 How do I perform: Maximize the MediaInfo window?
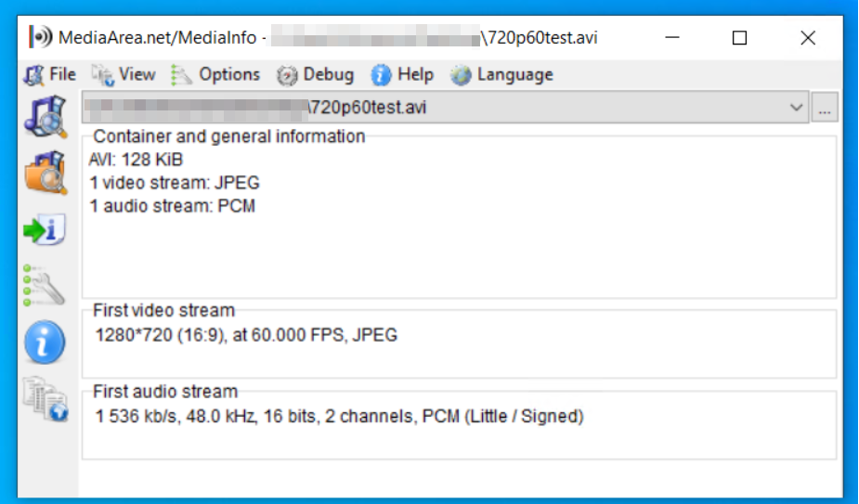739,38
